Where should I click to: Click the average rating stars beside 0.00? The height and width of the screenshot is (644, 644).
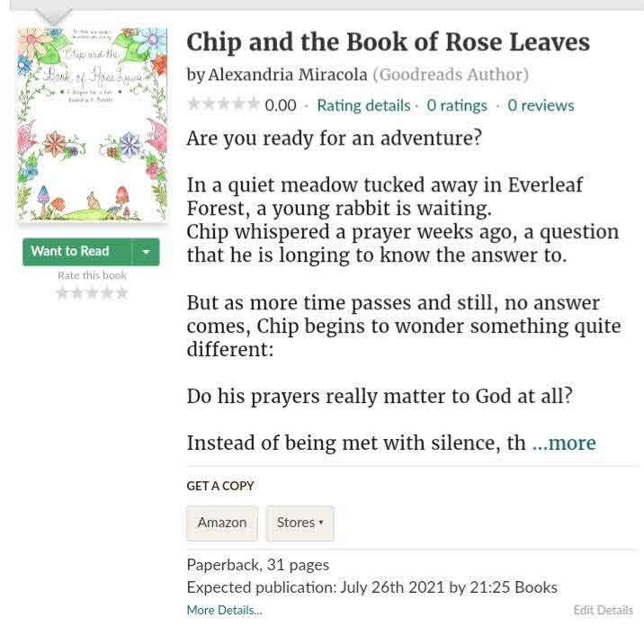point(223,105)
